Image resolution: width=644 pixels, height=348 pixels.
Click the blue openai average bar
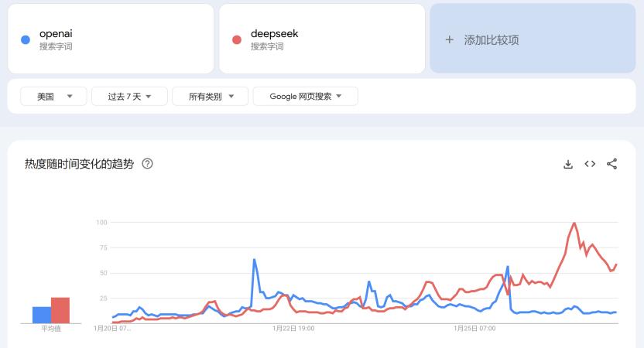42,315
